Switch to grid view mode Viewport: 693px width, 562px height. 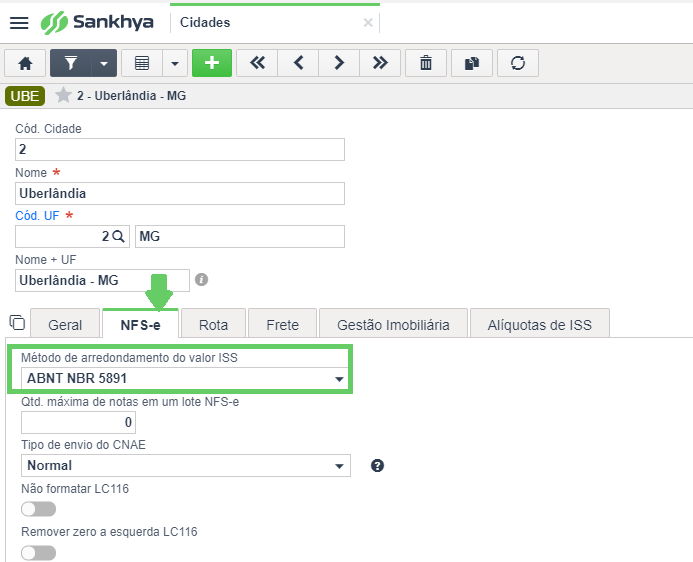tap(142, 63)
